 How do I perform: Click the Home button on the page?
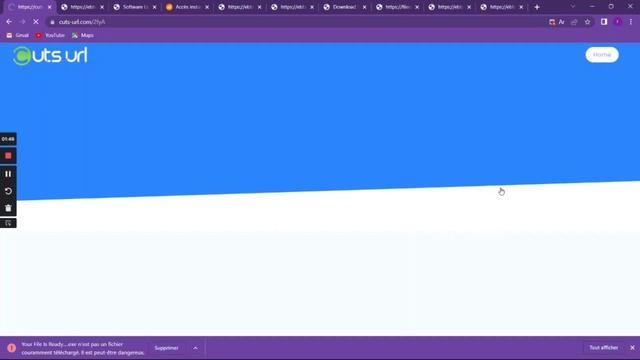(x=602, y=55)
